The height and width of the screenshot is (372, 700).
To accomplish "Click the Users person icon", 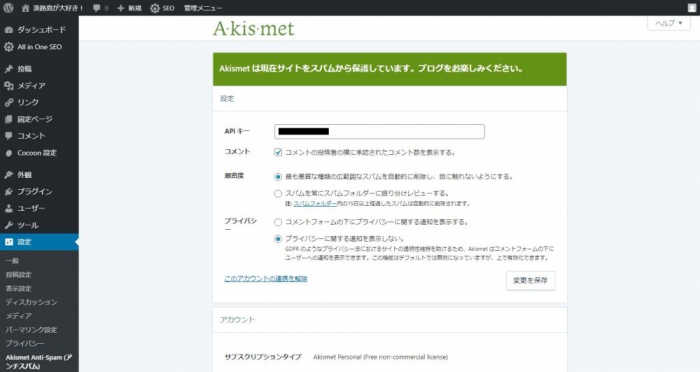I will click(8, 208).
